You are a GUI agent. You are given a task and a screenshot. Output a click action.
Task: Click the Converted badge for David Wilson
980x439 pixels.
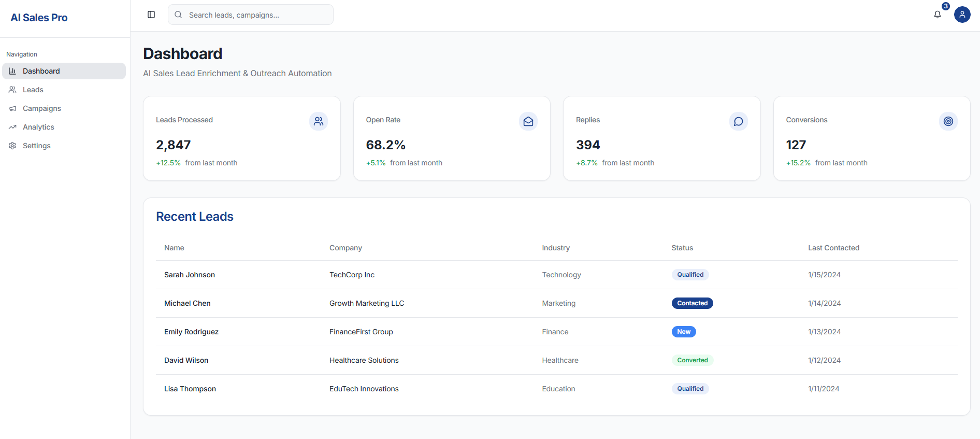(692, 360)
